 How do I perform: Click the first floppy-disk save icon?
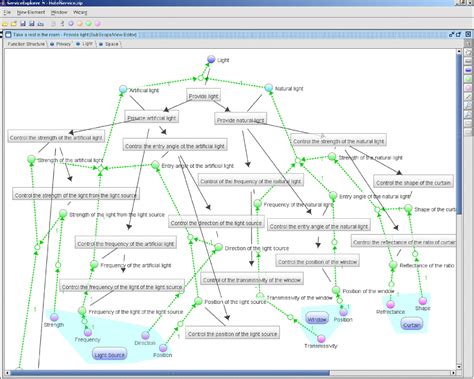tap(23, 24)
